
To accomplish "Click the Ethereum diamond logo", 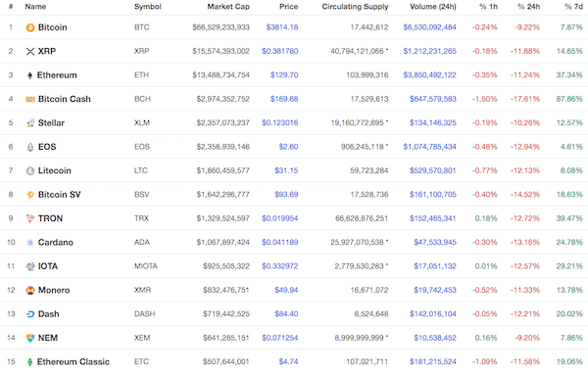I will coord(30,75).
